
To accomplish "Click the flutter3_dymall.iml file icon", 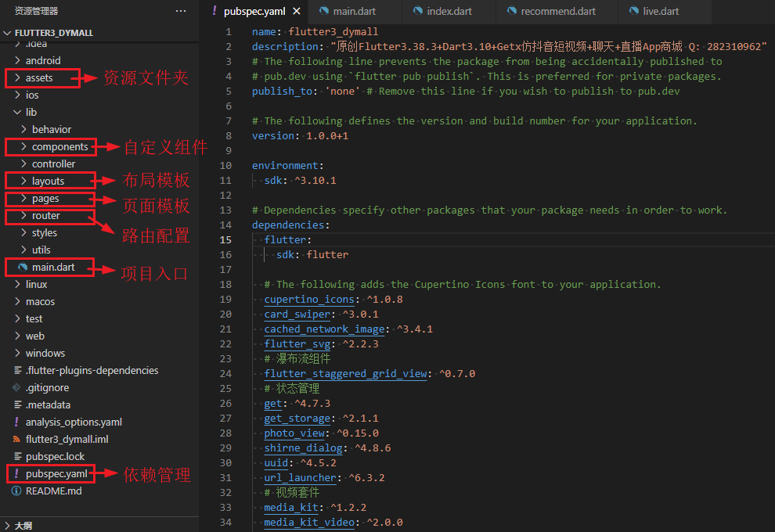I will pos(17,439).
